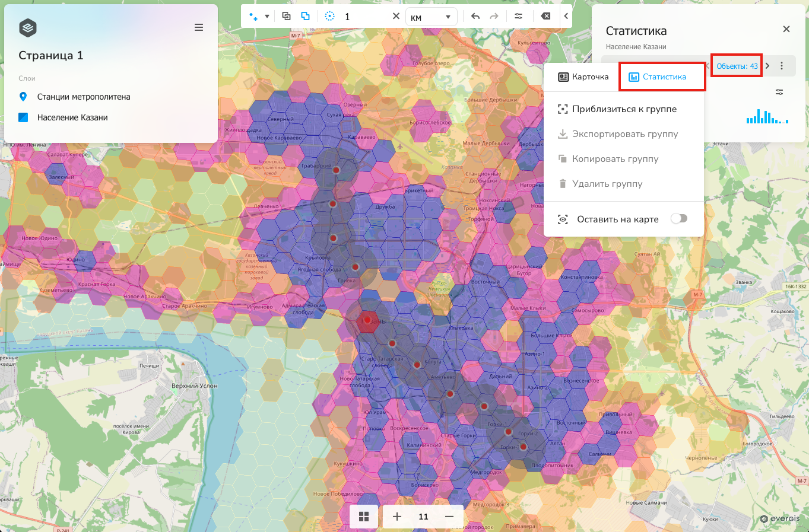Viewport: 809px width, 532px height.
Task: Click the blue histogram chart thumbnail
Action: (x=767, y=116)
